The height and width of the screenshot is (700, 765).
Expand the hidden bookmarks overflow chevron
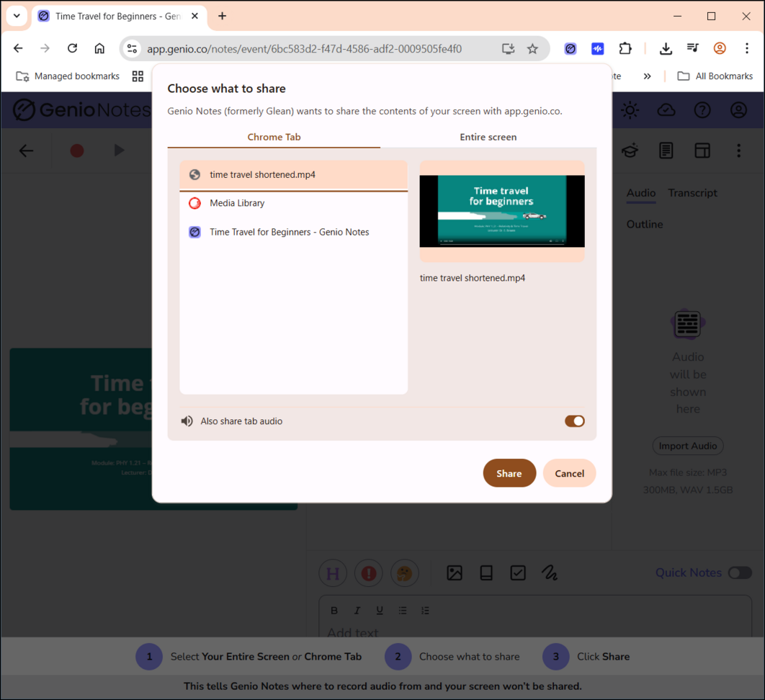647,76
